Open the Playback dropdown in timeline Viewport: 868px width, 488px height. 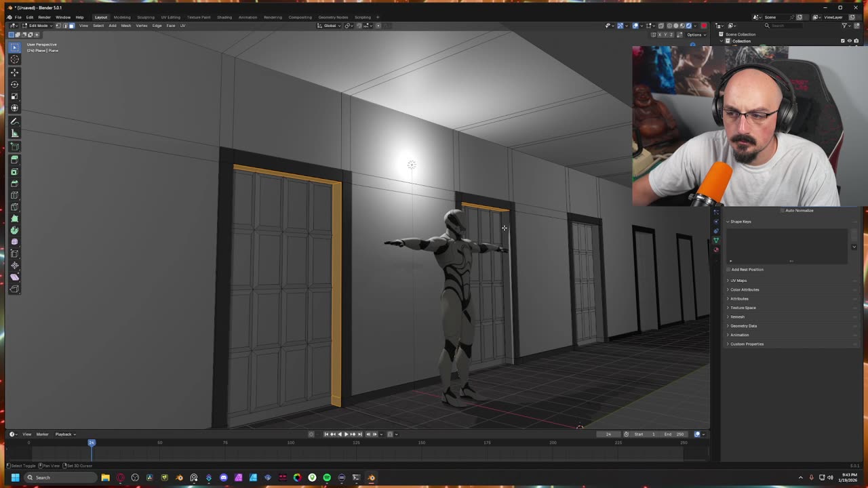[65, 434]
